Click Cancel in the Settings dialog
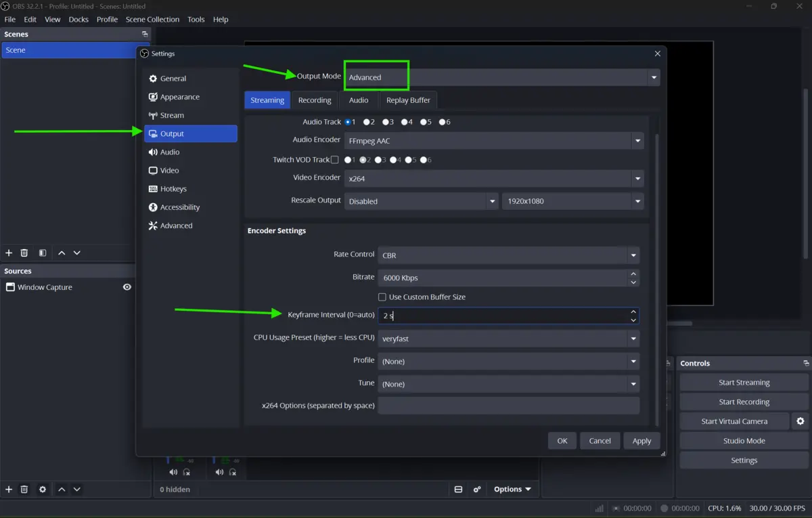The image size is (812, 518). pos(600,440)
